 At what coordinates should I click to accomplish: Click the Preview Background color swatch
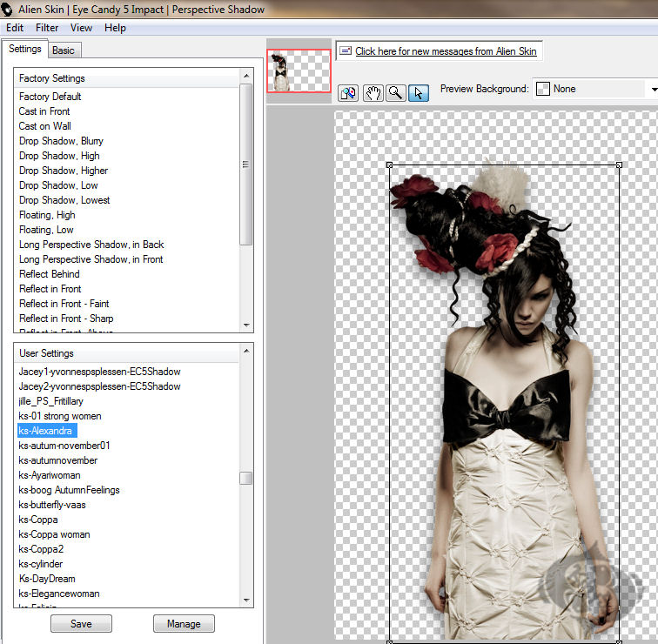pyautogui.click(x=543, y=89)
